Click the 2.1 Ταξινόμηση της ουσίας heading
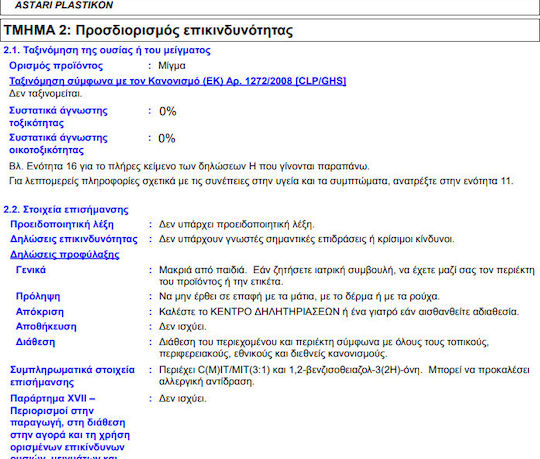The width and height of the screenshot is (540, 459). pyautogui.click(x=107, y=50)
